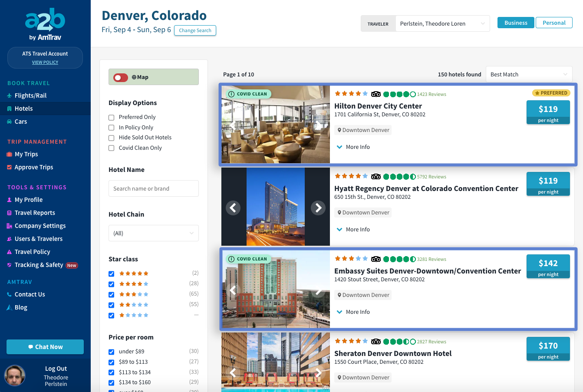The image size is (583, 392).
Task: Open the Best Match sort dropdown
Action: point(528,74)
